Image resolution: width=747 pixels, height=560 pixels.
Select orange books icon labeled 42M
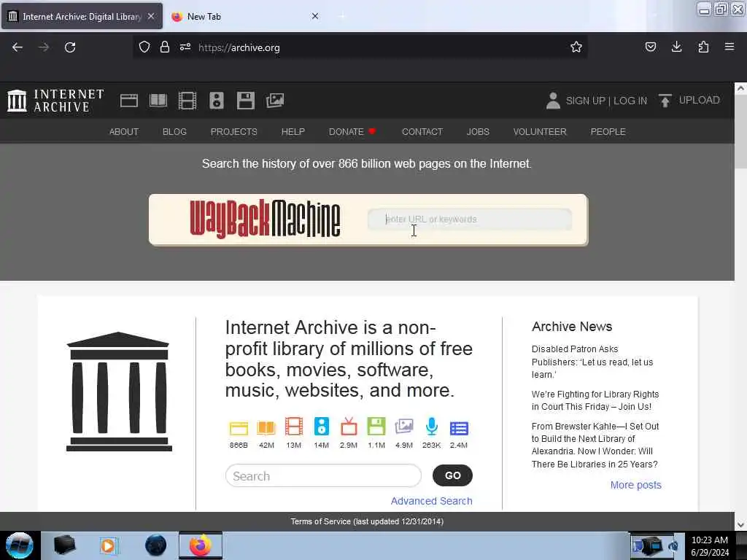click(x=266, y=428)
